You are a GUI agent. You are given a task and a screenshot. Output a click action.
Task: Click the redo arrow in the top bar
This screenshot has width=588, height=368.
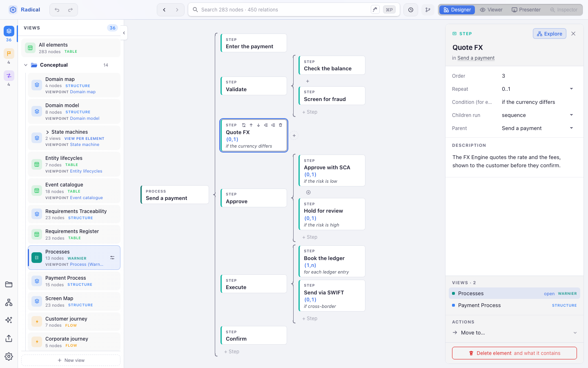point(70,10)
